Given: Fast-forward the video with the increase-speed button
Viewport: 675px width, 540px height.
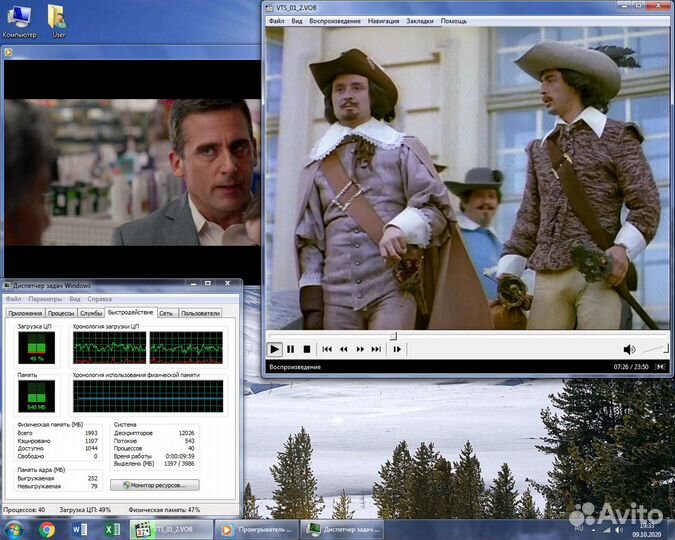Looking at the screenshot, I should (360, 349).
